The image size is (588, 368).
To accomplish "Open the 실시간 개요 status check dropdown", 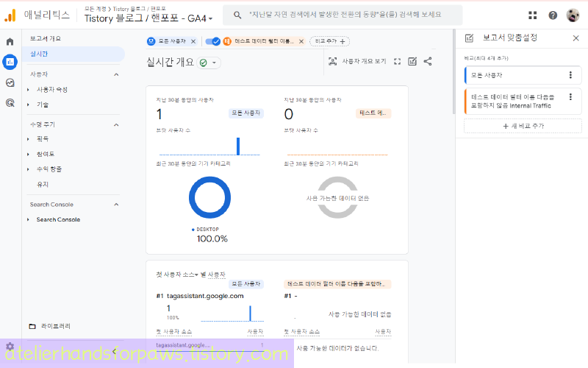I will [x=209, y=63].
